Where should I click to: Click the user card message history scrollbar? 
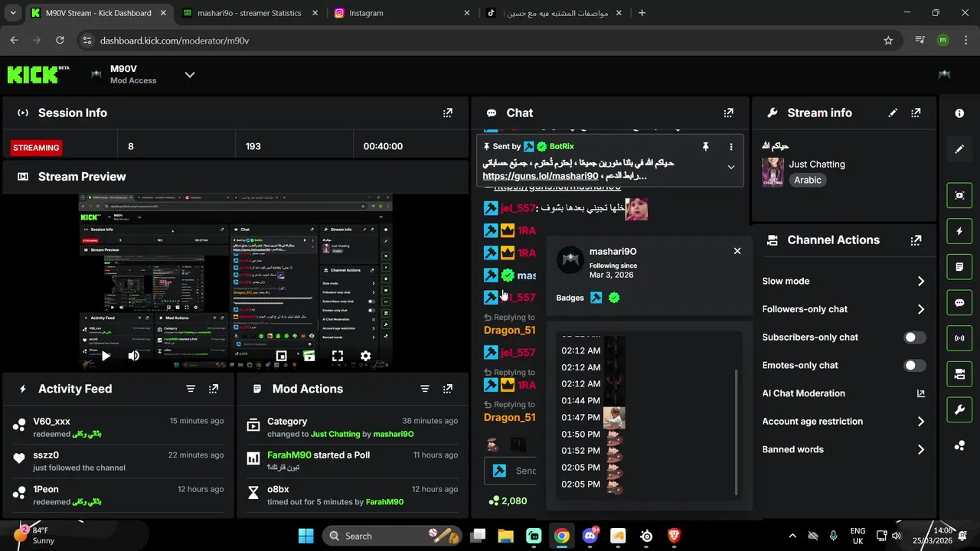coord(737,431)
